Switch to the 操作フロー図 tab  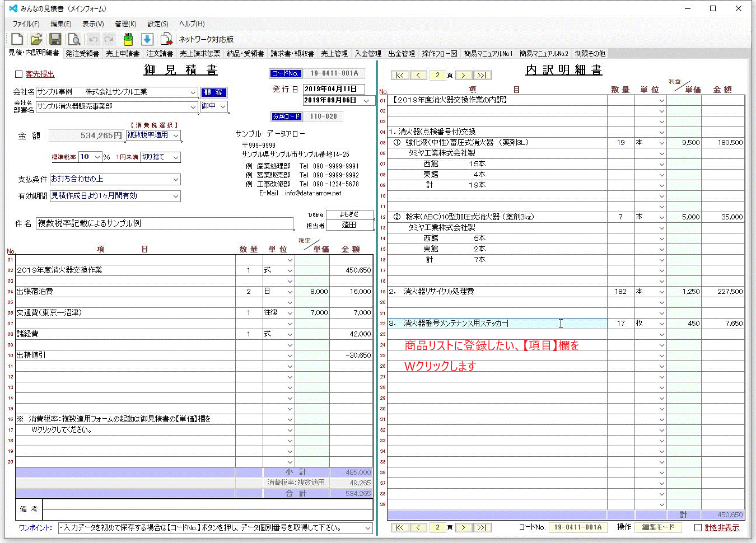click(x=440, y=54)
